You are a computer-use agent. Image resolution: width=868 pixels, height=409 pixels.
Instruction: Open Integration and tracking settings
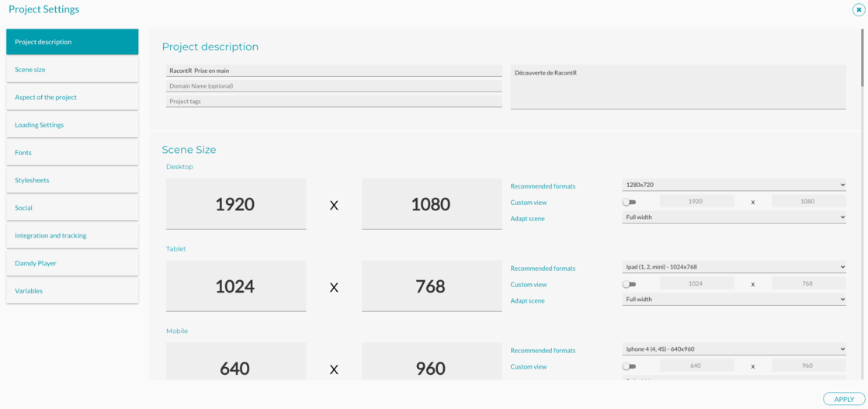(72, 235)
